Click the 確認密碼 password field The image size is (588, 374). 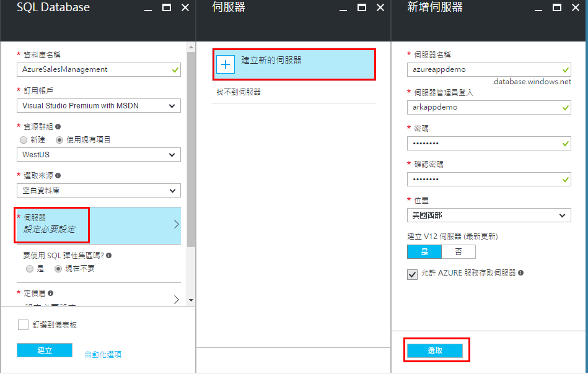coord(489,179)
